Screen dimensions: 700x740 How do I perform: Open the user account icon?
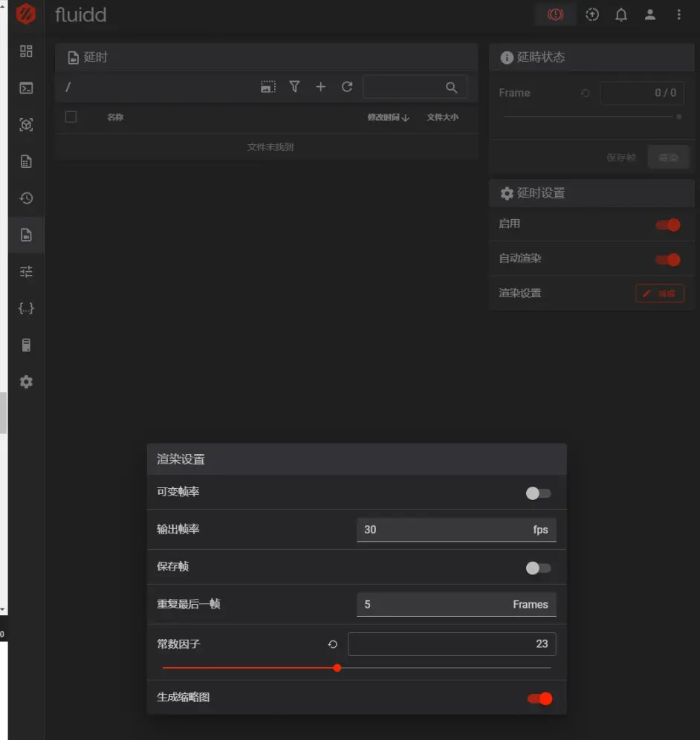click(650, 15)
